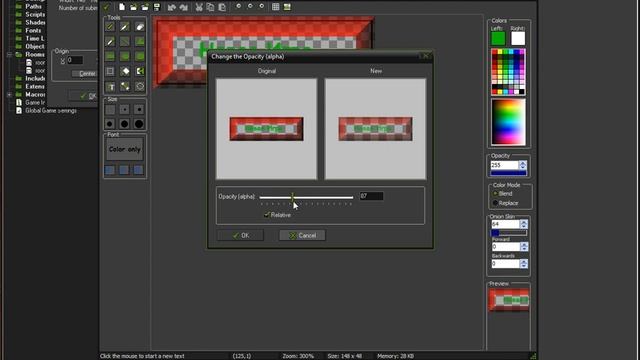The image size is (640, 360).
Task: Select the text tool marked T
Action: point(110,87)
